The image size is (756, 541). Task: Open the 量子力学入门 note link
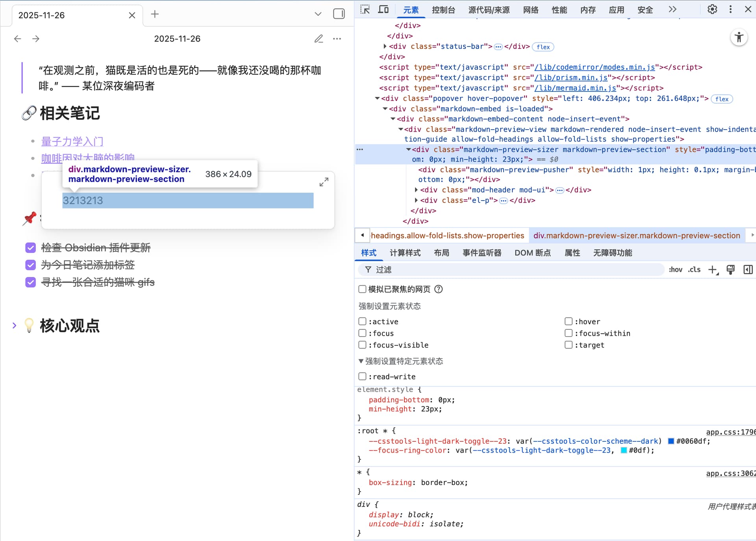[x=72, y=141]
